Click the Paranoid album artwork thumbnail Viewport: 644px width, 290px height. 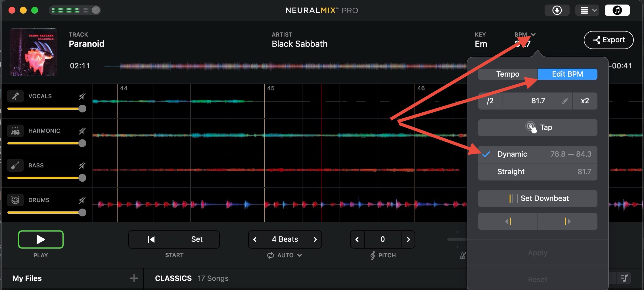[34, 52]
